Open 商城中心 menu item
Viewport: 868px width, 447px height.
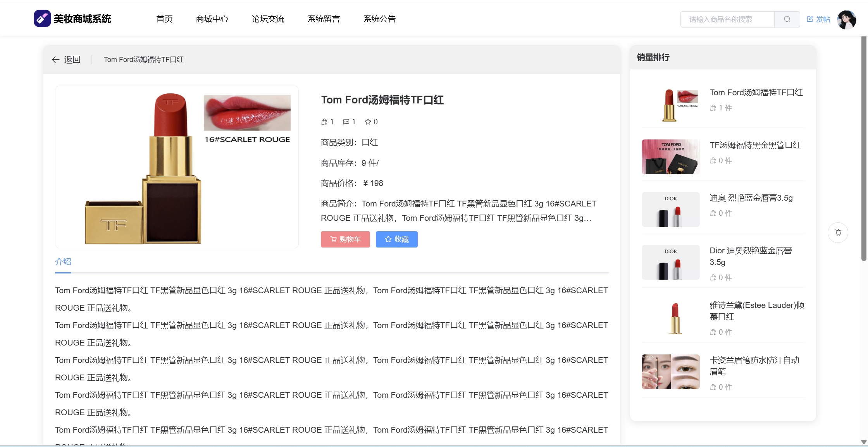212,19
